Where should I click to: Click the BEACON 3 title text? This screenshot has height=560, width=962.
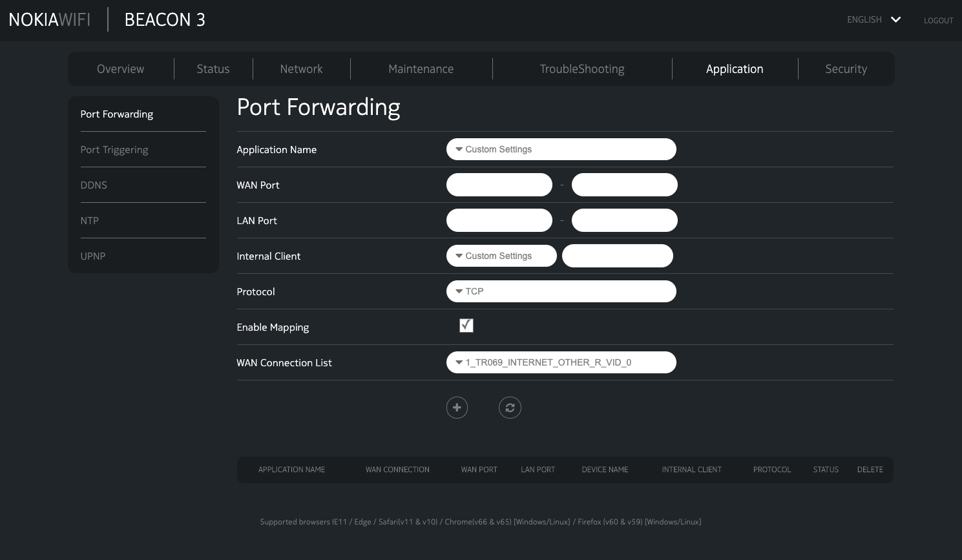tap(165, 19)
